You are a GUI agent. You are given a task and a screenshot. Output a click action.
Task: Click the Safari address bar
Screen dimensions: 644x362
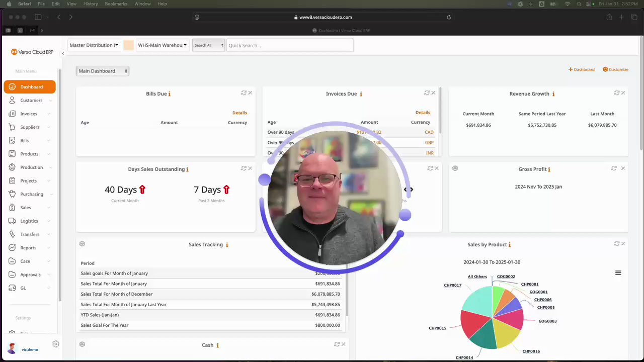[323, 17]
